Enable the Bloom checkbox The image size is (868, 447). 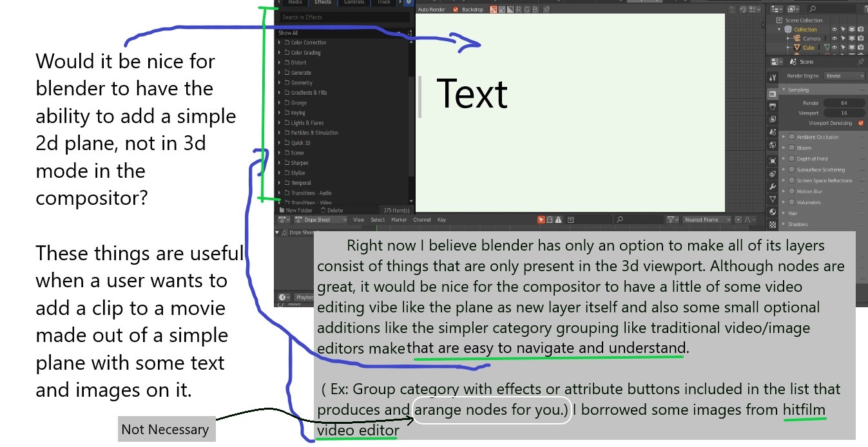click(x=791, y=148)
